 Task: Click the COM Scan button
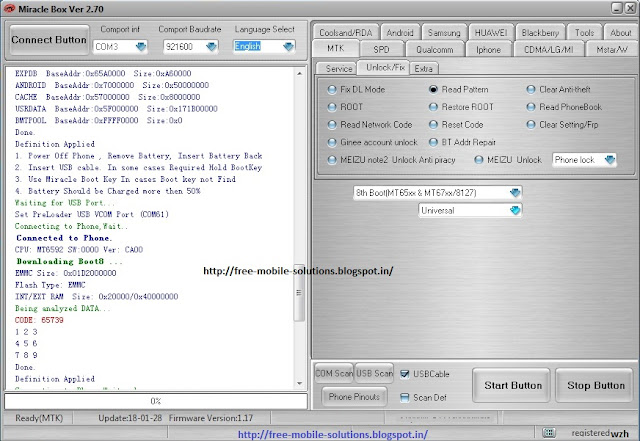(x=334, y=373)
